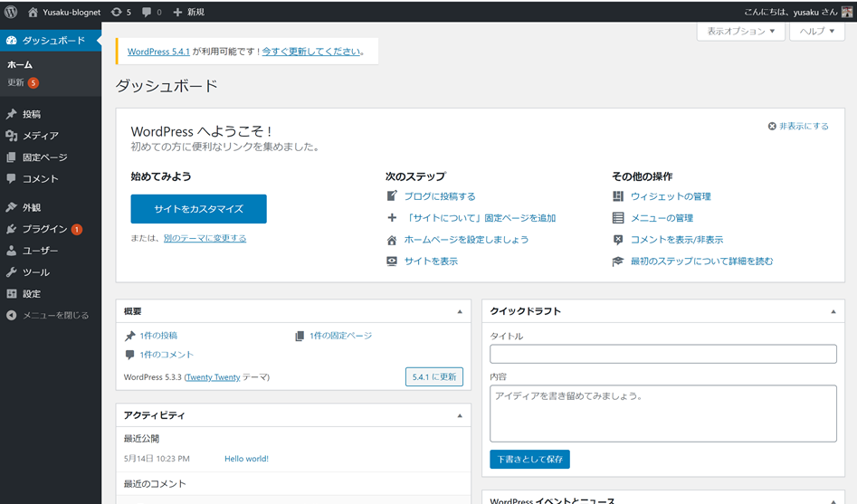Click the 外観 paintbrush icon in sidebar

tap(12, 207)
